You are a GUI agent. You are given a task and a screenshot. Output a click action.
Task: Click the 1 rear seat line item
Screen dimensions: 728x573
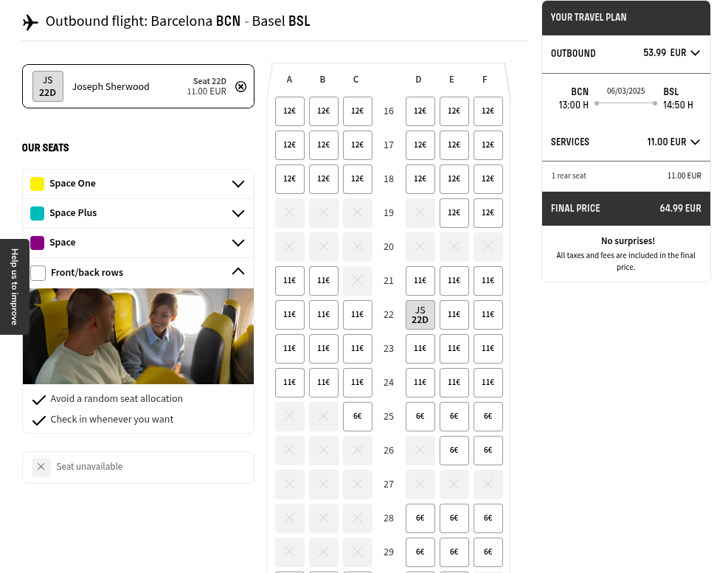click(x=626, y=176)
